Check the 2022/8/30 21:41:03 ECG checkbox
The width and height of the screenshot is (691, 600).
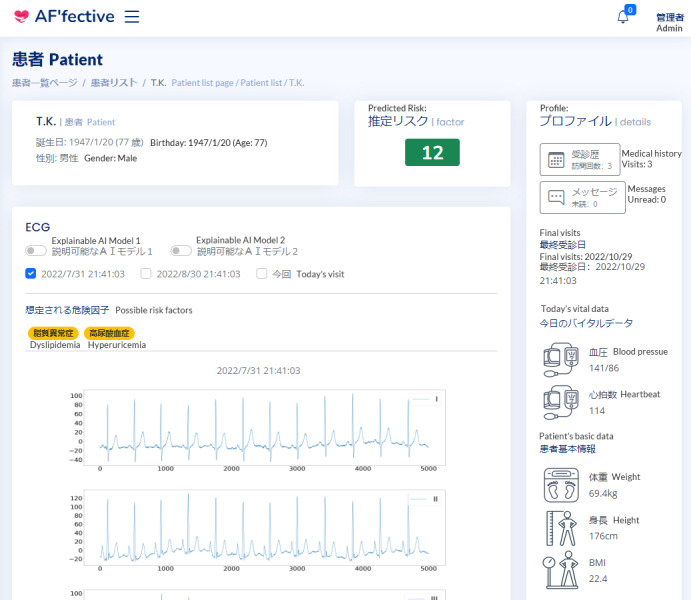[x=146, y=274]
